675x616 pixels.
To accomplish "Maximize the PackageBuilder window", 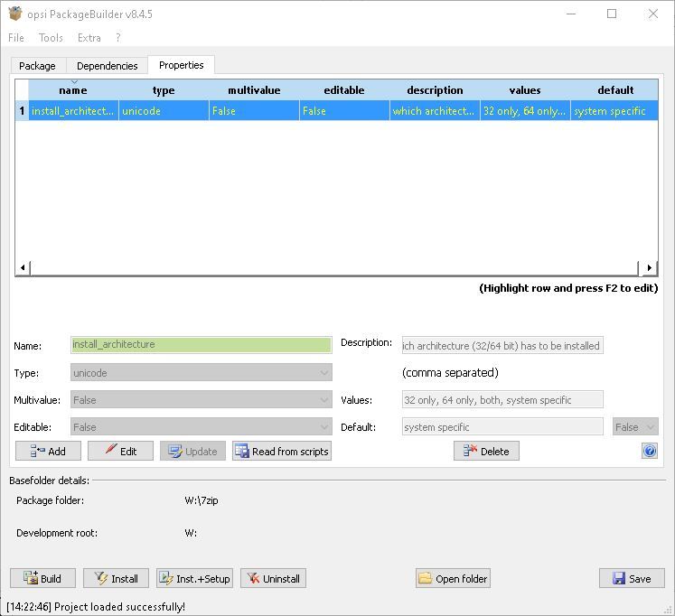I will coord(612,14).
